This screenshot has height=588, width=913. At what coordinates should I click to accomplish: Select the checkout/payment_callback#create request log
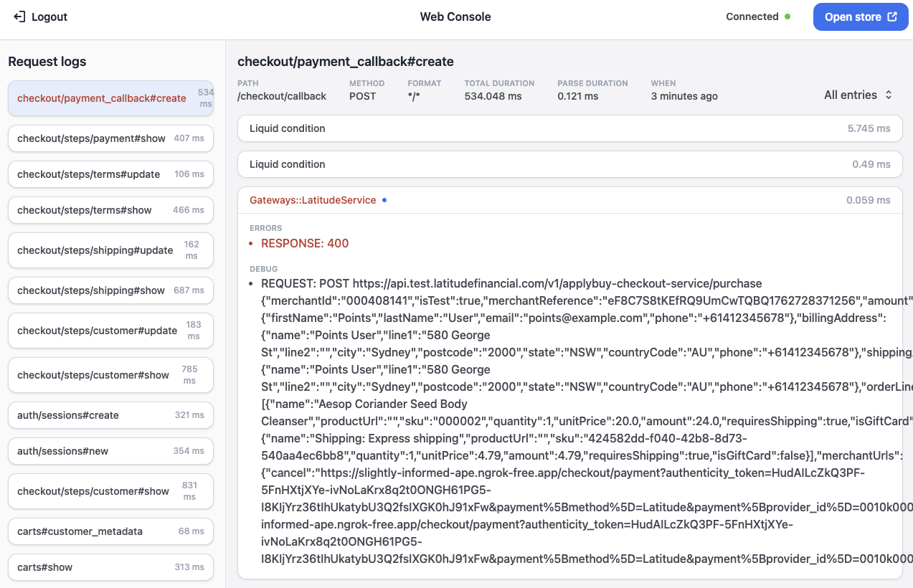pyautogui.click(x=100, y=98)
